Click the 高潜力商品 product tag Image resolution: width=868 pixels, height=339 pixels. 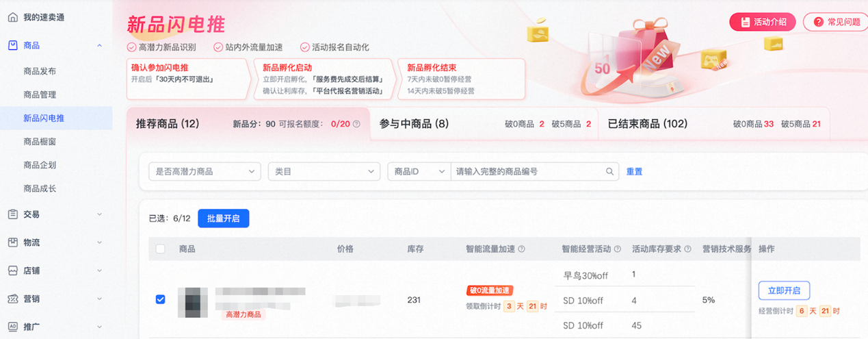pyautogui.click(x=244, y=314)
